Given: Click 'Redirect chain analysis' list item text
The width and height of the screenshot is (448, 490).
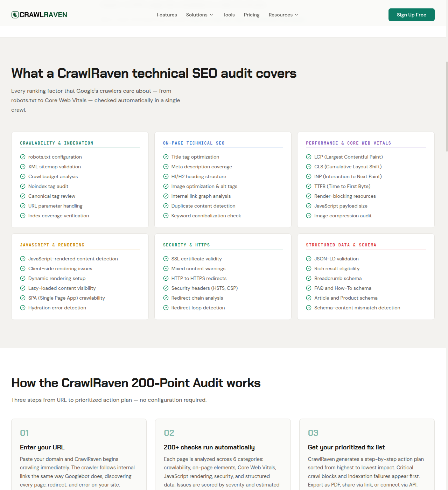Looking at the screenshot, I should pos(197,298).
